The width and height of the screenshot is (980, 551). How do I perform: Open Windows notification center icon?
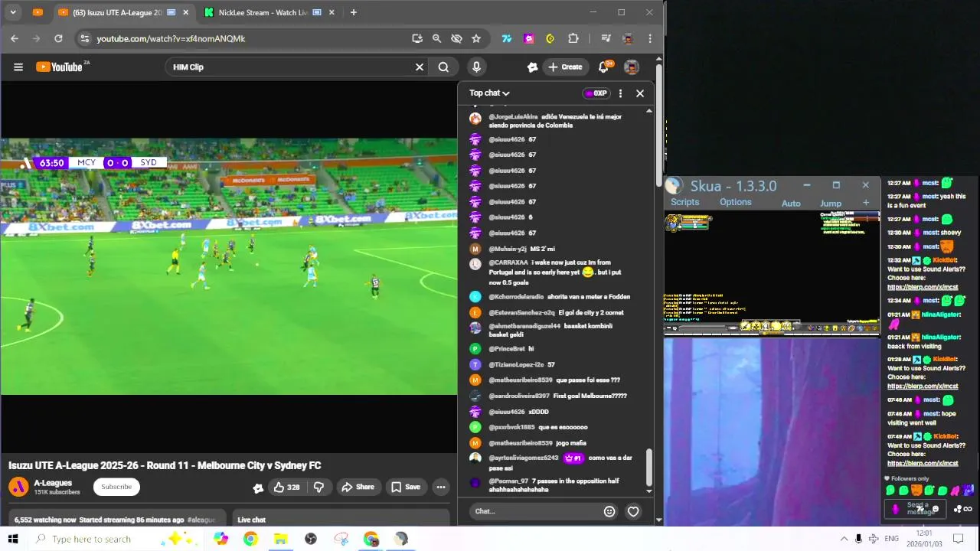click(x=957, y=539)
